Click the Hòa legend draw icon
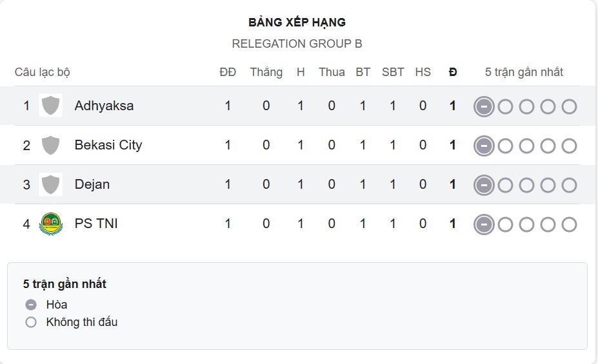The height and width of the screenshot is (364, 598). tap(31, 305)
